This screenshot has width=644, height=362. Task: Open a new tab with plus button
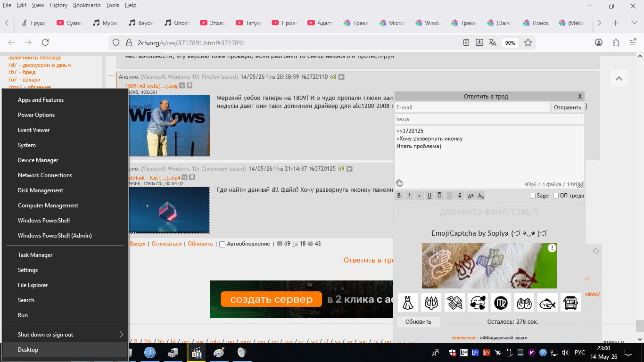[x=615, y=23]
